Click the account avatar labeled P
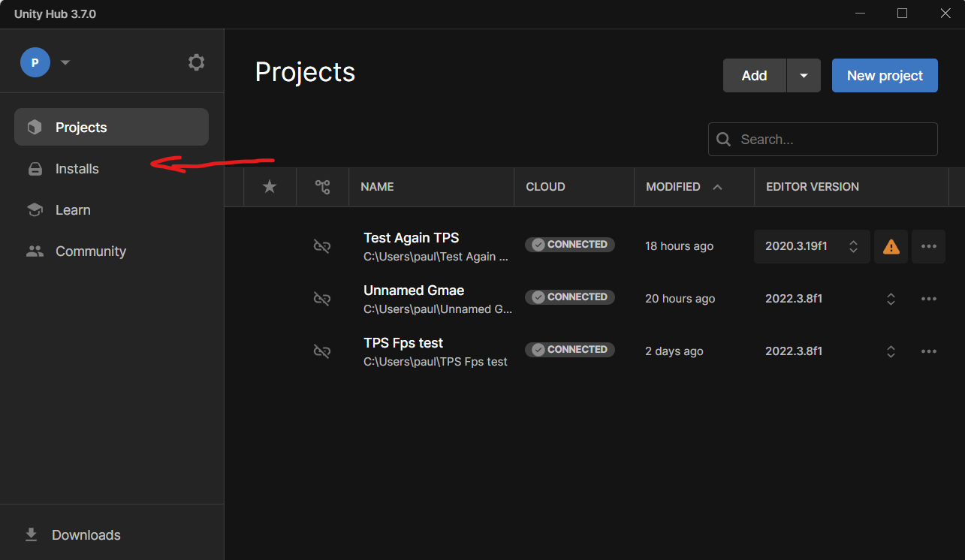965x560 pixels. tap(35, 62)
